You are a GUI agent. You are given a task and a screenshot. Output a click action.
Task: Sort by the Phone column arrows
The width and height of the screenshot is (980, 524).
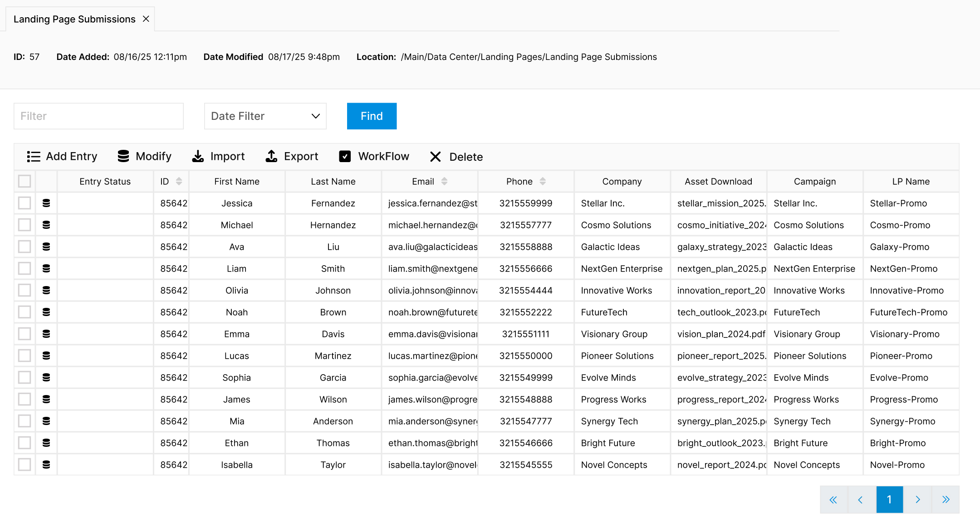[x=543, y=181]
